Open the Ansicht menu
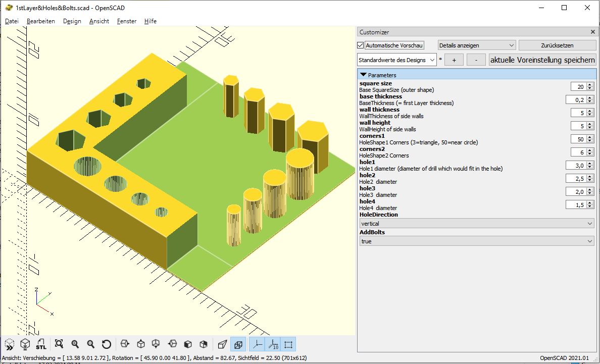The width and height of the screenshot is (600, 364). (99, 21)
